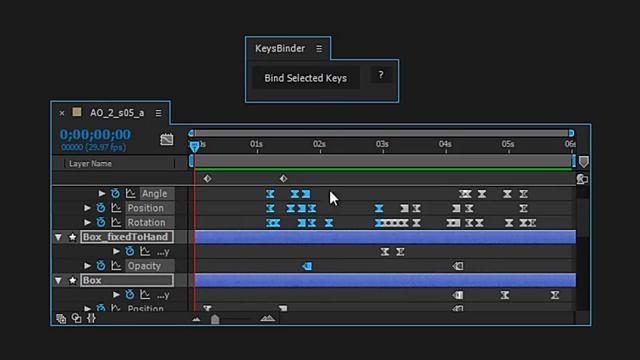Toggle the In/Out/Duration braces pane icon
The width and height of the screenshot is (640, 360).
[x=91, y=318]
